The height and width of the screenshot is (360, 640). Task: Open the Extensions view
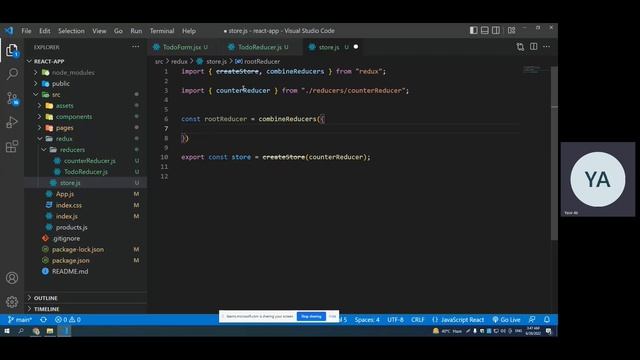12,146
